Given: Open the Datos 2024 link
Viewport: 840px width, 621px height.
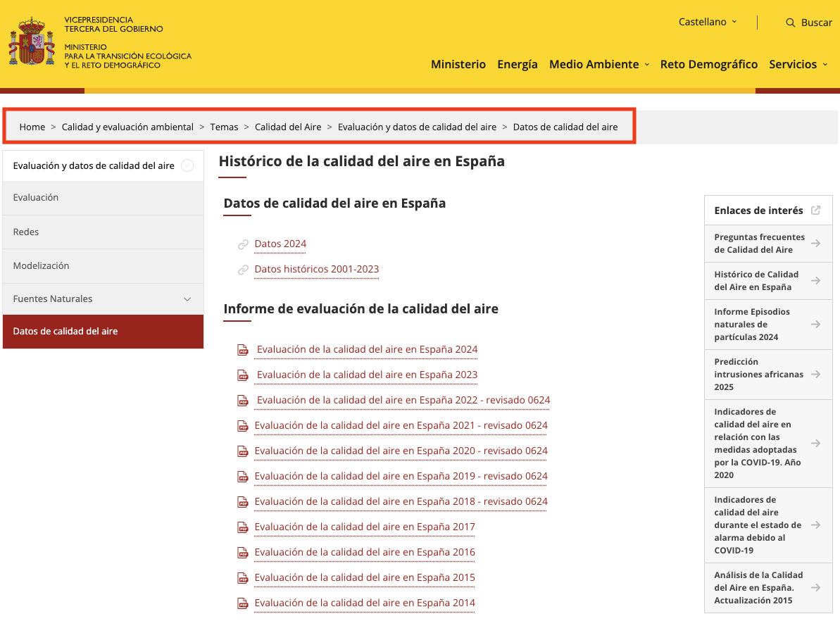Looking at the screenshot, I should point(280,244).
